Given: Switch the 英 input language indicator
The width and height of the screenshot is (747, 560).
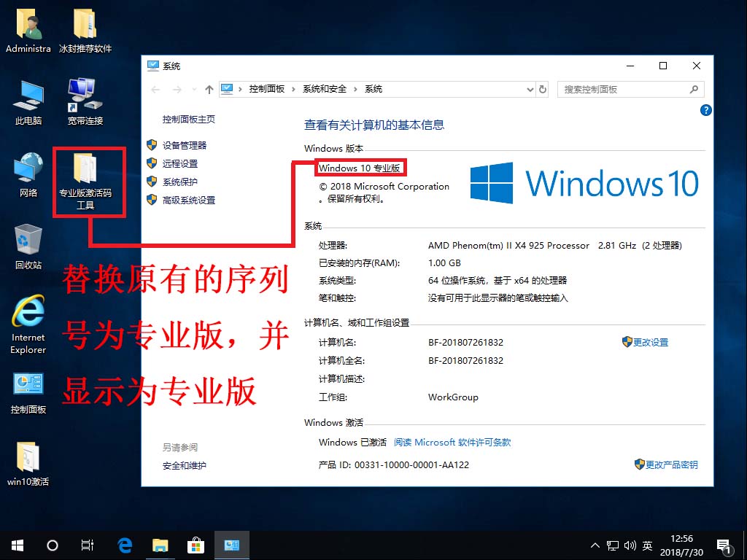Looking at the screenshot, I should click(647, 545).
